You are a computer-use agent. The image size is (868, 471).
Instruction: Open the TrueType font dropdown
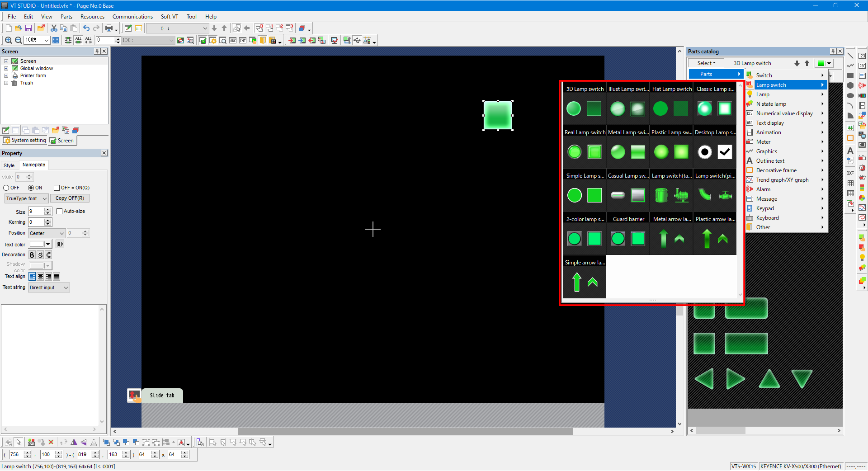(x=26, y=199)
